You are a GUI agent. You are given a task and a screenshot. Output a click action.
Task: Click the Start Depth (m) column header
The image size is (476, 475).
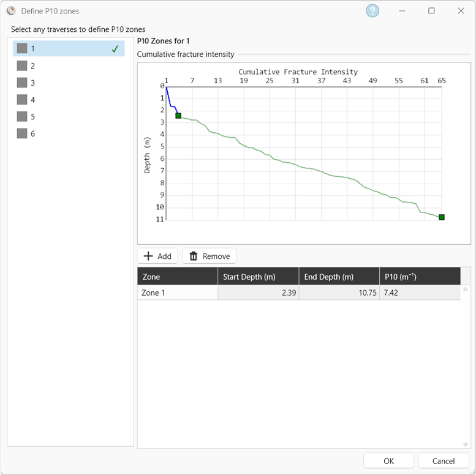(x=259, y=276)
